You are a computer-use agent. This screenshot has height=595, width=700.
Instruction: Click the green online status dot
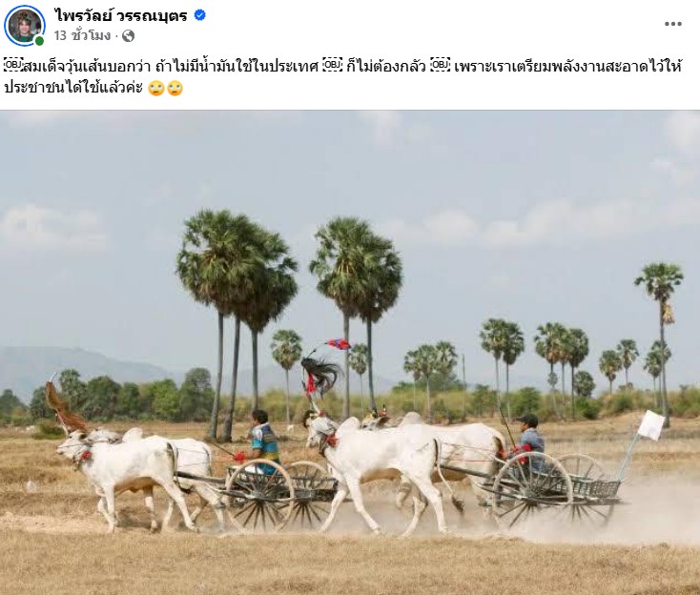point(39,41)
